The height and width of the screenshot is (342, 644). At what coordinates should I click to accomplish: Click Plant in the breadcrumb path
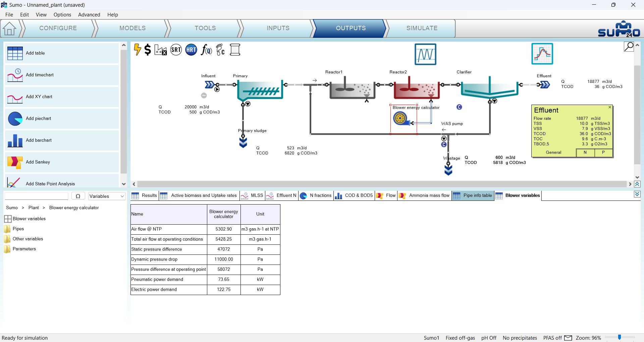(34, 208)
